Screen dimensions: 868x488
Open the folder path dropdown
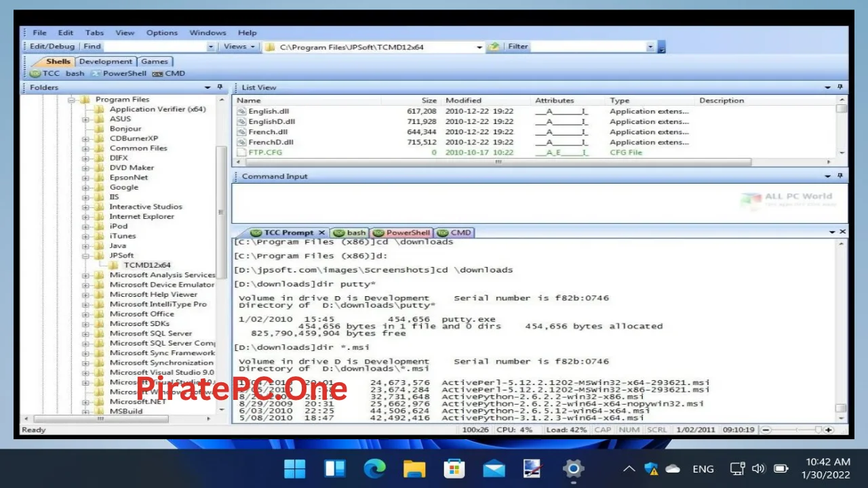(x=479, y=47)
